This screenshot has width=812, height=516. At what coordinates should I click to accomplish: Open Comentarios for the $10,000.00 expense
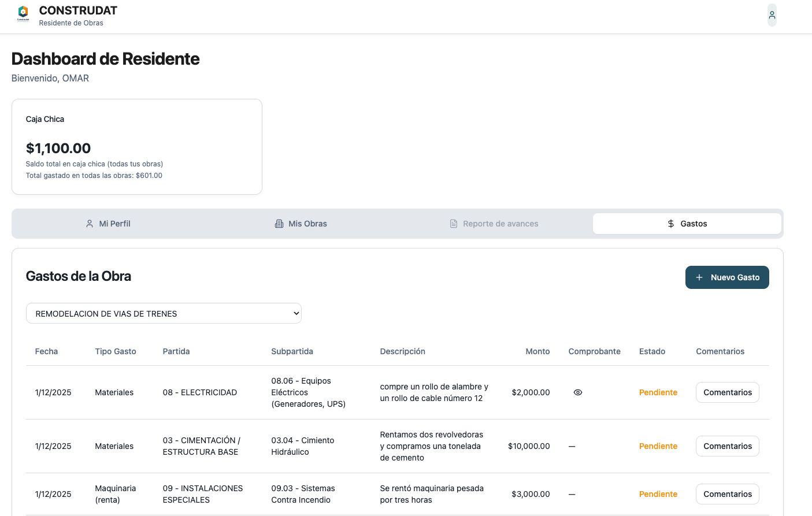(727, 446)
